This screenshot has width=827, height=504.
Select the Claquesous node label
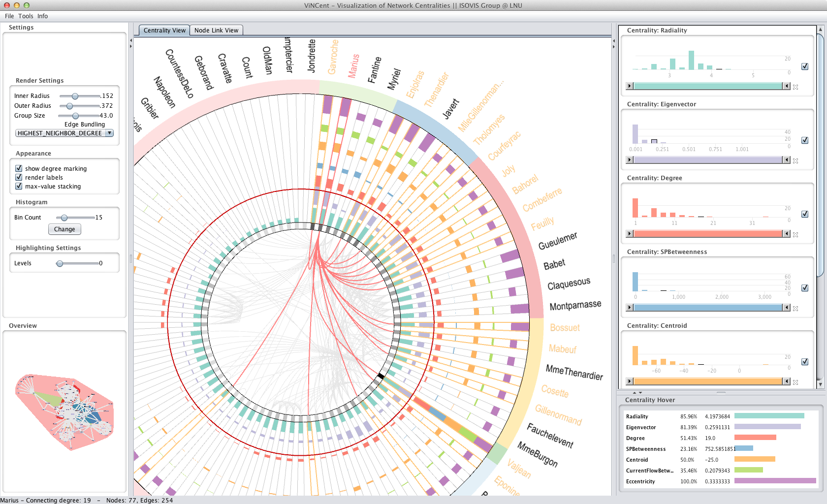(x=569, y=284)
